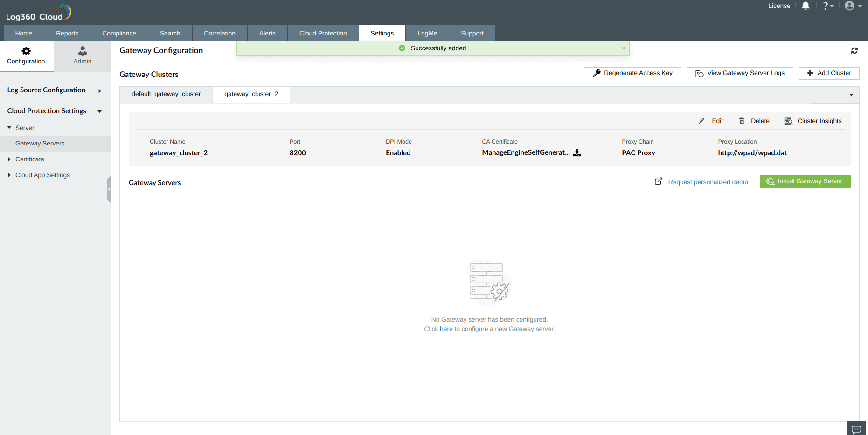
Task: Select the default_gateway_cluster tab
Action: coord(166,94)
